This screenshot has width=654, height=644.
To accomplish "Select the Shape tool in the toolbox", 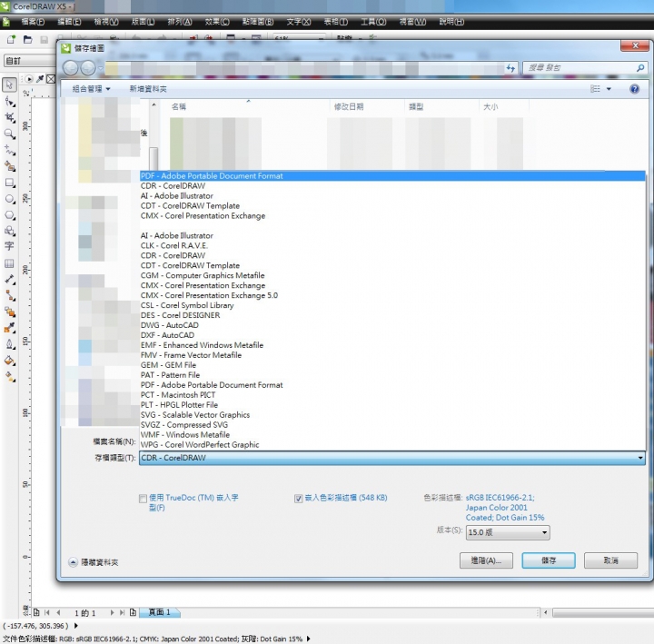I will pyautogui.click(x=10, y=102).
